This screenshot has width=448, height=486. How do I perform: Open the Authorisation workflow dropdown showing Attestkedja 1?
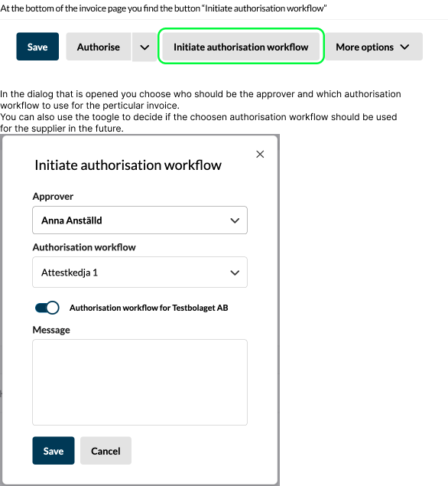coord(140,272)
